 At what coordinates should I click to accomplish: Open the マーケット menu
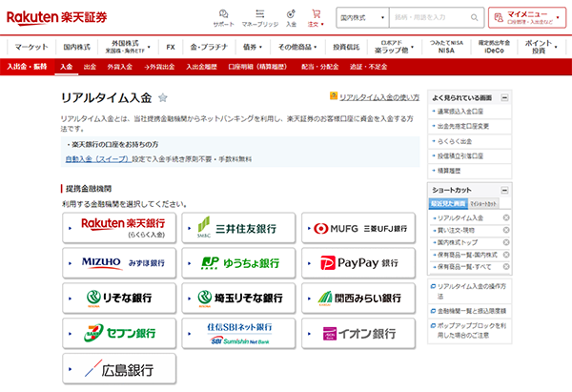coord(31,47)
